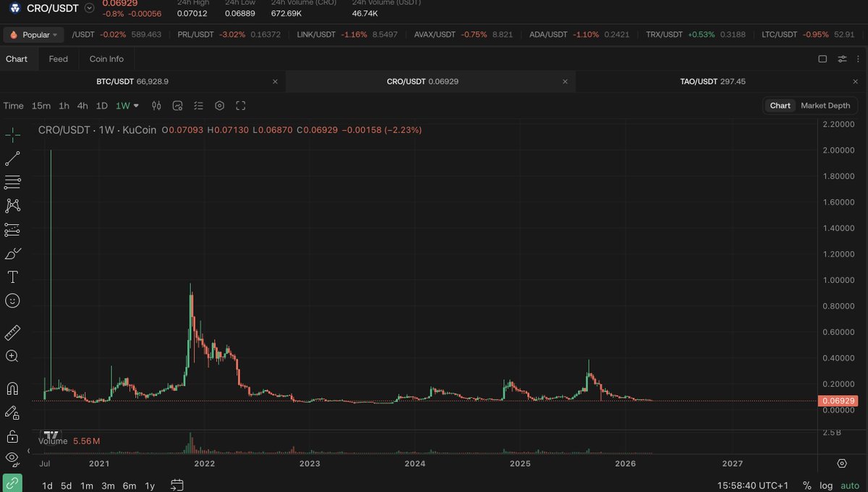Toggle log scale mode
Image resolution: width=868 pixels, height=492 pixels.
pyautogui.click(x=826, y=485)
